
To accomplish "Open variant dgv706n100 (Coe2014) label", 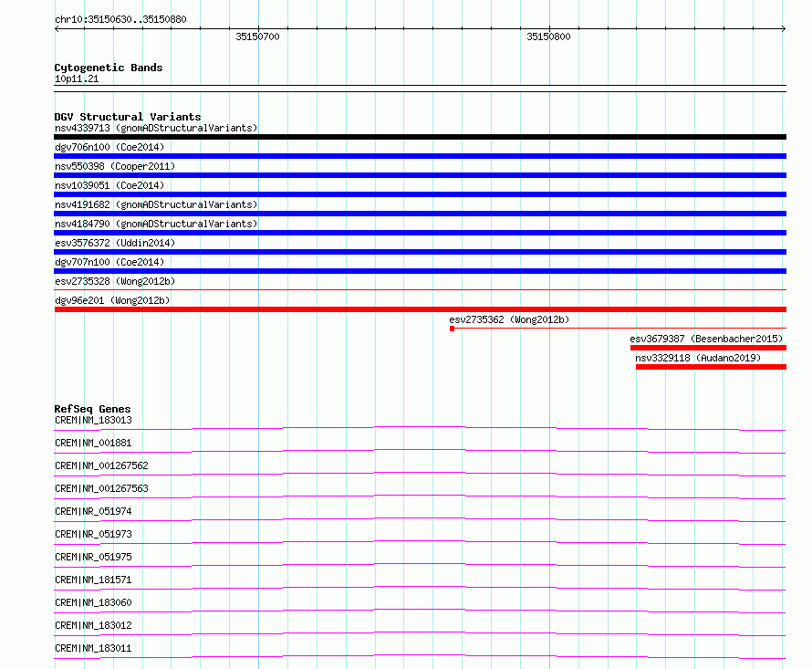I will [x=109, y=147].
